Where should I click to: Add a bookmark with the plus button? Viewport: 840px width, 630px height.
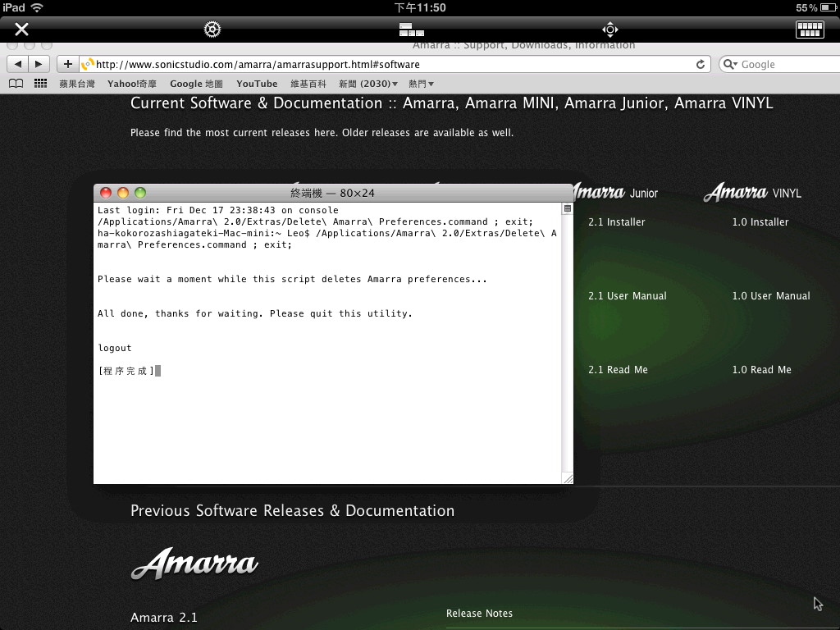click(x=67, y=64)
